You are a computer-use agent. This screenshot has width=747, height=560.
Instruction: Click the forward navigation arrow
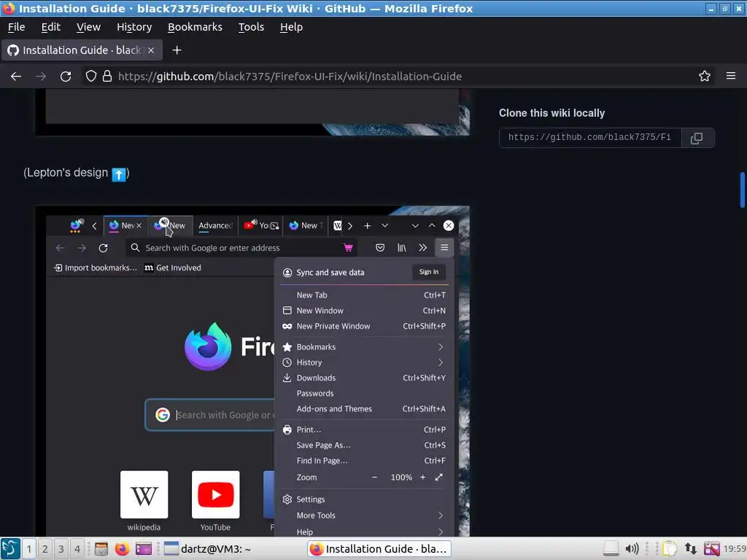coord(41,76)
